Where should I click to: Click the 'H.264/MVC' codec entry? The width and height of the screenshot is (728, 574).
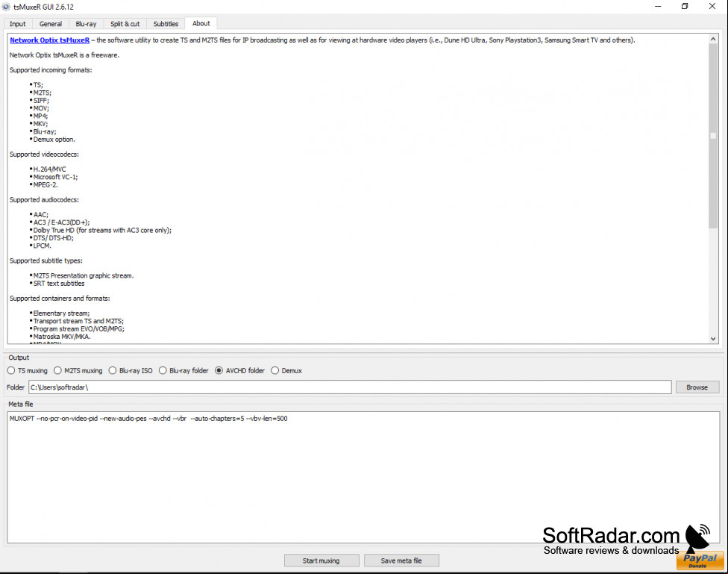point(49,169)
